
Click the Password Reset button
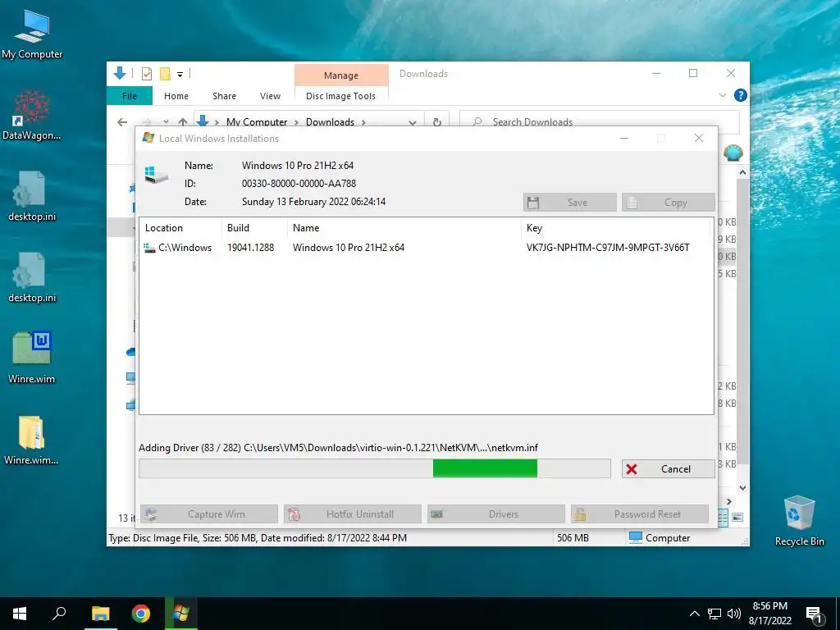640,514
